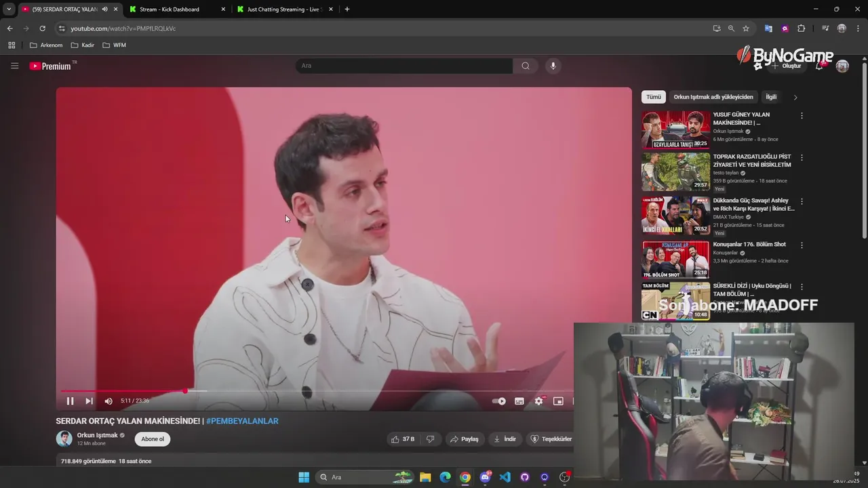Bookmark this page with the star icon
The image size is (868, 488).
point(746,28)
